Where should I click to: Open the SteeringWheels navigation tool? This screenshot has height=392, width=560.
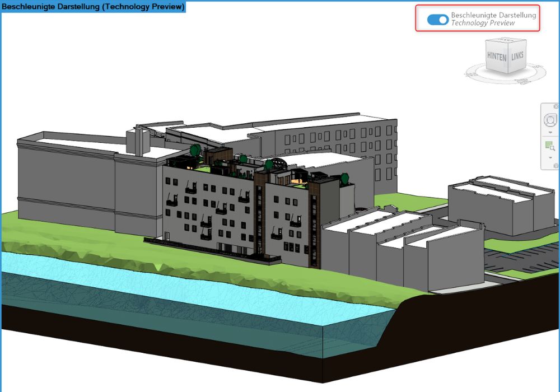pos(550,120)
